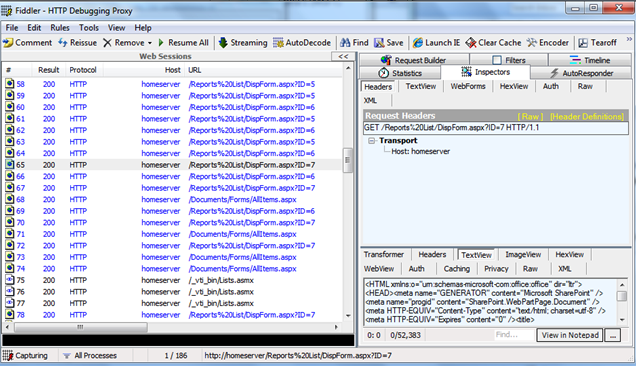Toggle the Capturing status indicator
This screenshot has height=366, width=636.
click(x=26, y=355)
